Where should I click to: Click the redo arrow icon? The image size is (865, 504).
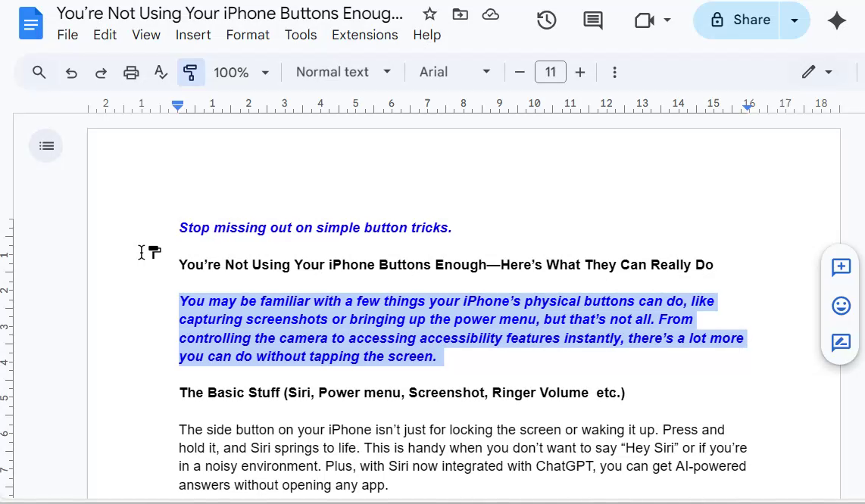coord(101,73)
